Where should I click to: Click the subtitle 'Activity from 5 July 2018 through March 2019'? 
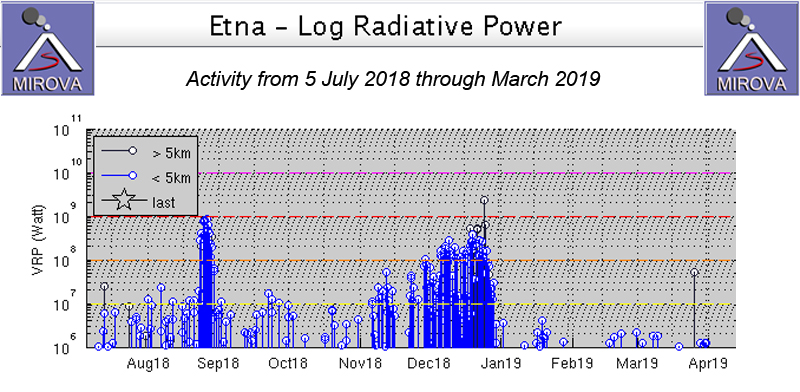click(393, 79)
